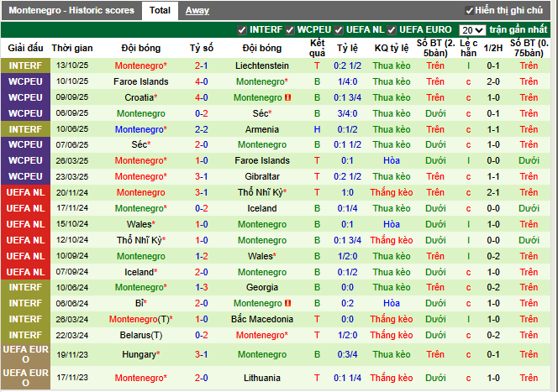Click the odds 0:1/4 in Iceland row

click(347, 208)
